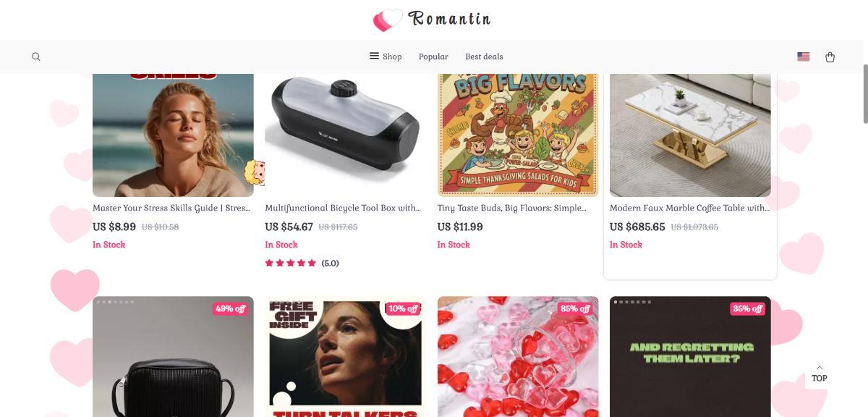Open the Popular menu item
Viewport: 868px width, 417px height.
tap(433, 56)
